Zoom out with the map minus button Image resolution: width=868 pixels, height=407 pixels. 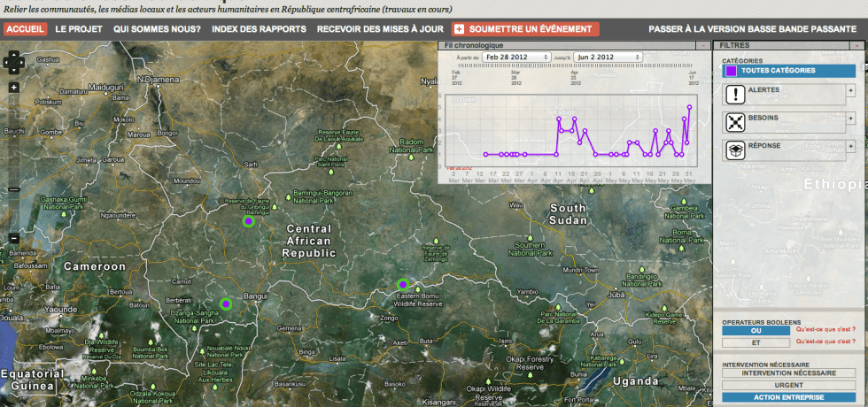pos(14,238)
